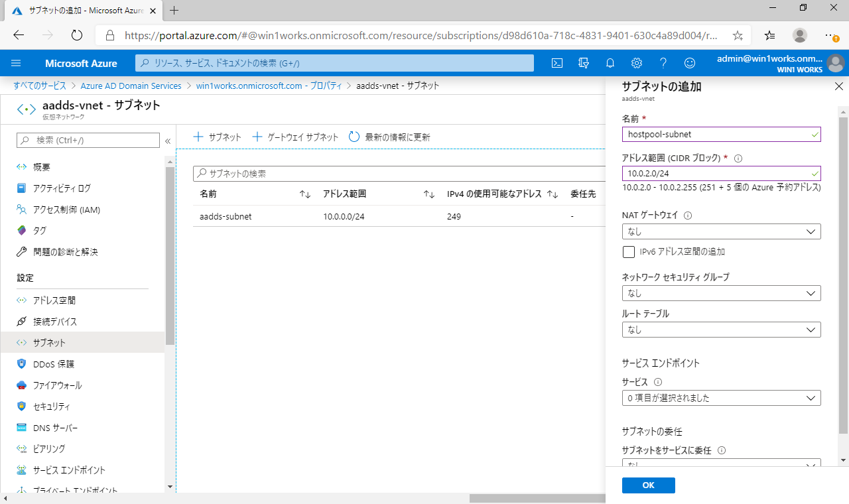Click add ゲートウェイ サブネット button

point(296,137)
